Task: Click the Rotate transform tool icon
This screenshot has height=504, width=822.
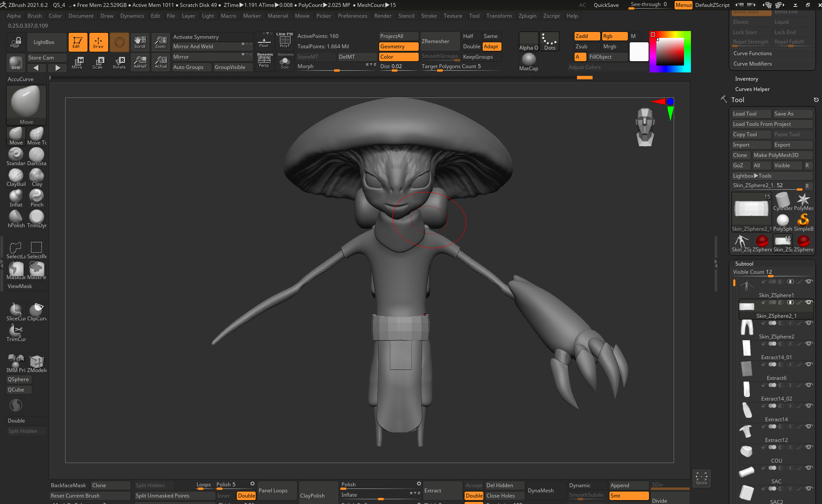Action: click(x=119, y=63)
